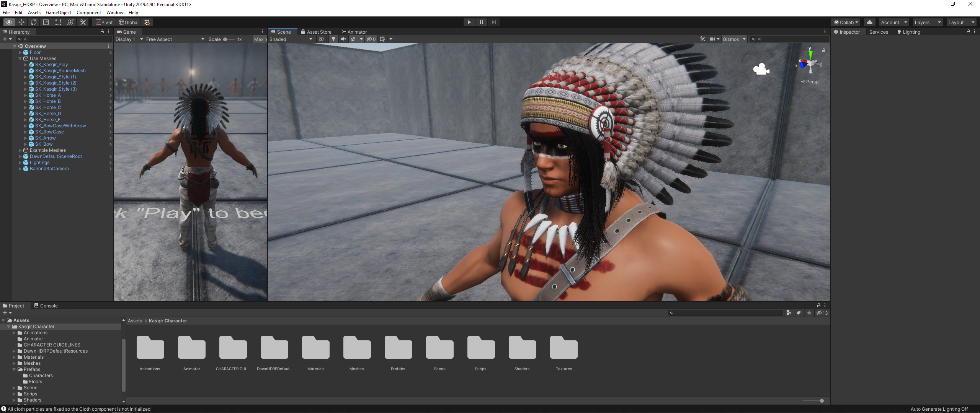This screenshot has height=413, width=980.
Task: Start Play mode
Action: pyautogui.click(x=469, y=22)
